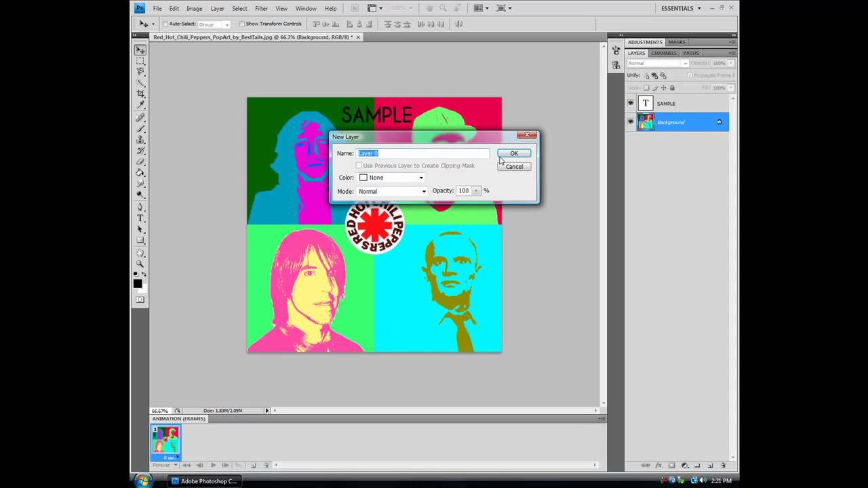Open the Layers panel Opacity arrow
This screenshot has width=868, height=488.
731,63
